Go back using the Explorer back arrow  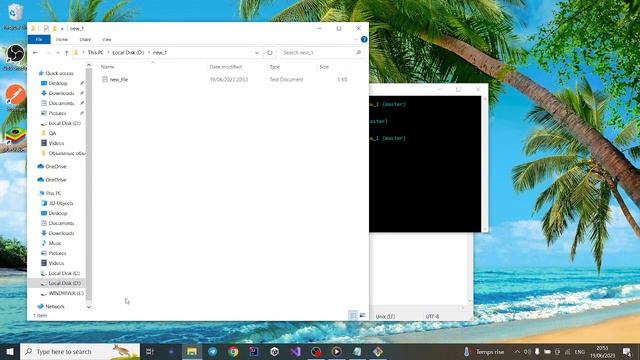tap(36, 53)
